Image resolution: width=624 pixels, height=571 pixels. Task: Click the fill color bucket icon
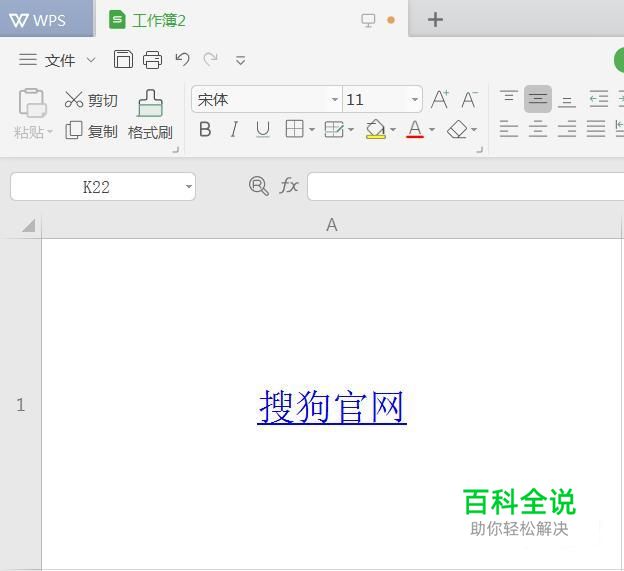(375, 129)
